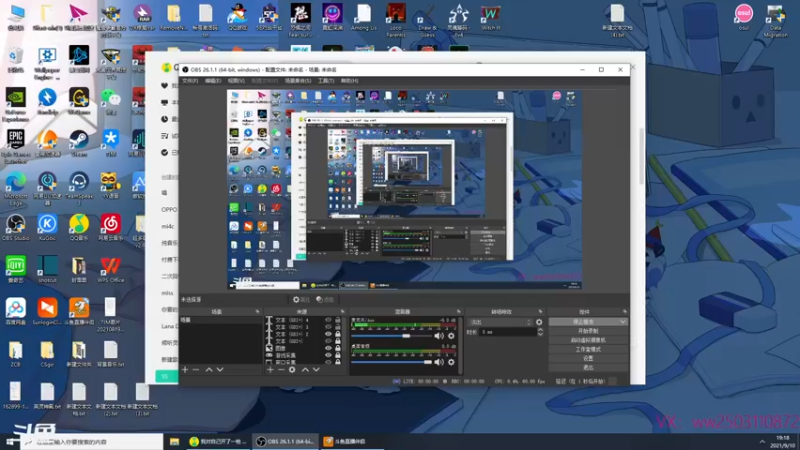Mute Desktop Audio with speaker icon
The height and width of the screenshot is (450, 800).
[439, 362]
